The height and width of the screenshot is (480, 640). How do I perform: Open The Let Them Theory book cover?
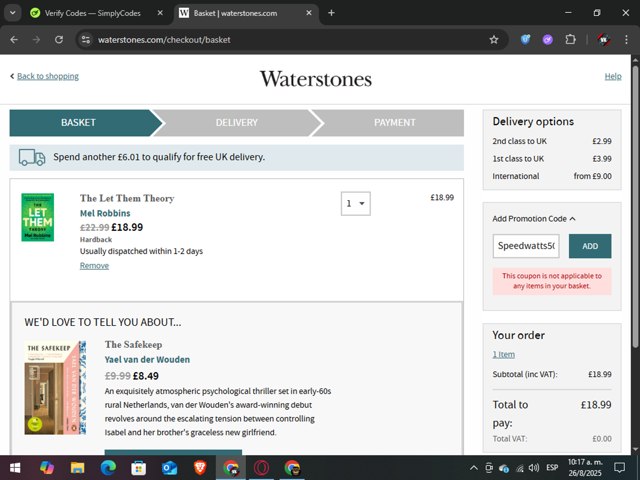(38, 217)
